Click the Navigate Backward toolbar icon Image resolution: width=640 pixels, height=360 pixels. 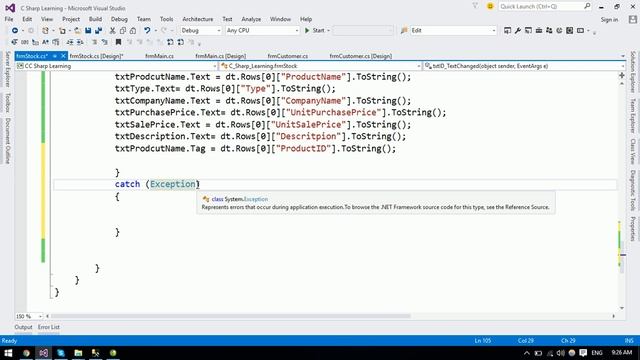(15, 31)
